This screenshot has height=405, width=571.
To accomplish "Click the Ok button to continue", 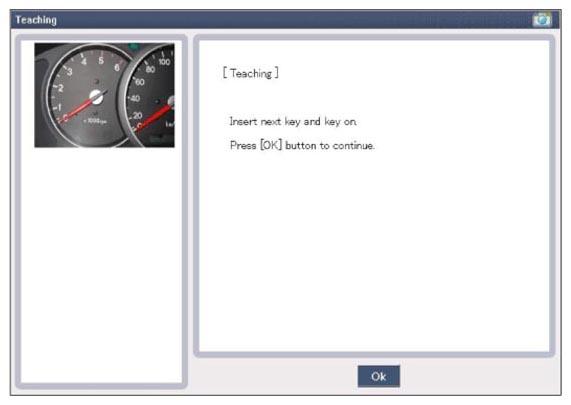I will point(378,376).
